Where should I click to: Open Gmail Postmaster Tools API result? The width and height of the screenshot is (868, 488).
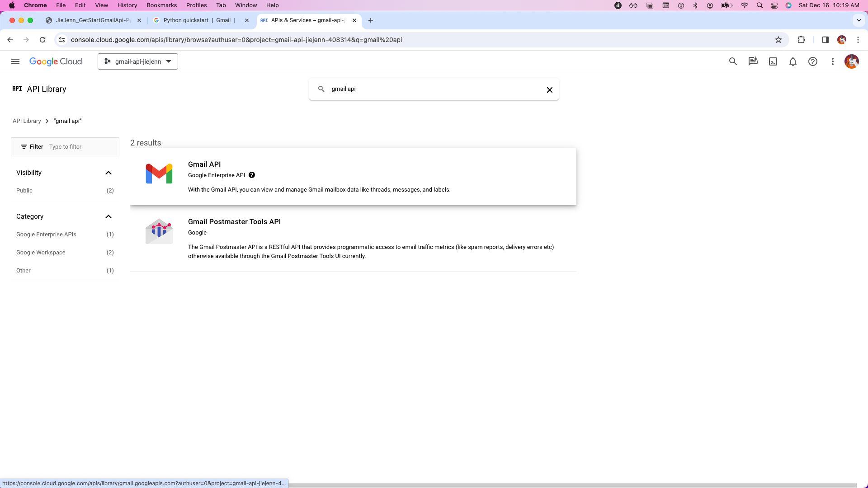point(353,239)
